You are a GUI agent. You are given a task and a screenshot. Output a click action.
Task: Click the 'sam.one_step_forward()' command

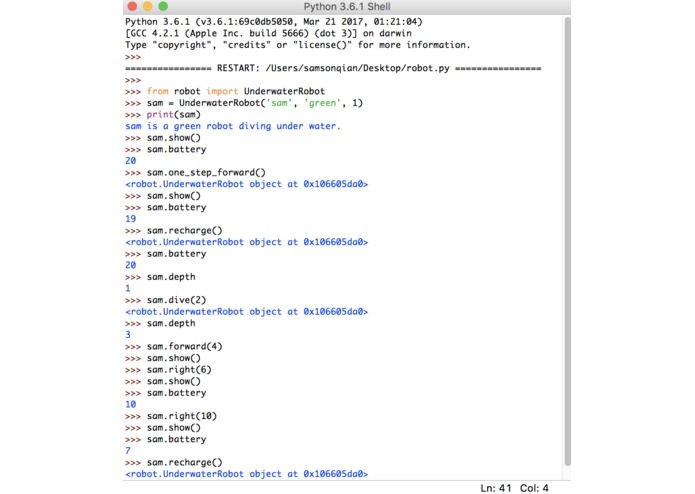click(x=206, y=172)
